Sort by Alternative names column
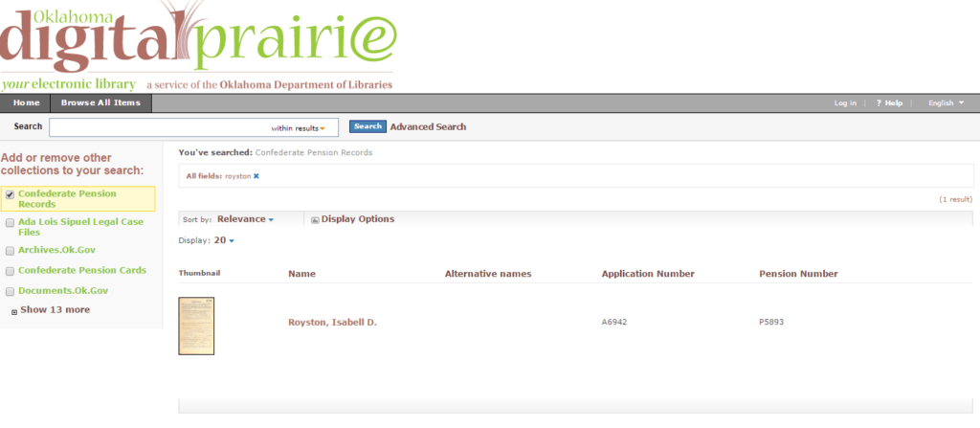This screenshot has height=428, width=980. [x=488, y=274]
